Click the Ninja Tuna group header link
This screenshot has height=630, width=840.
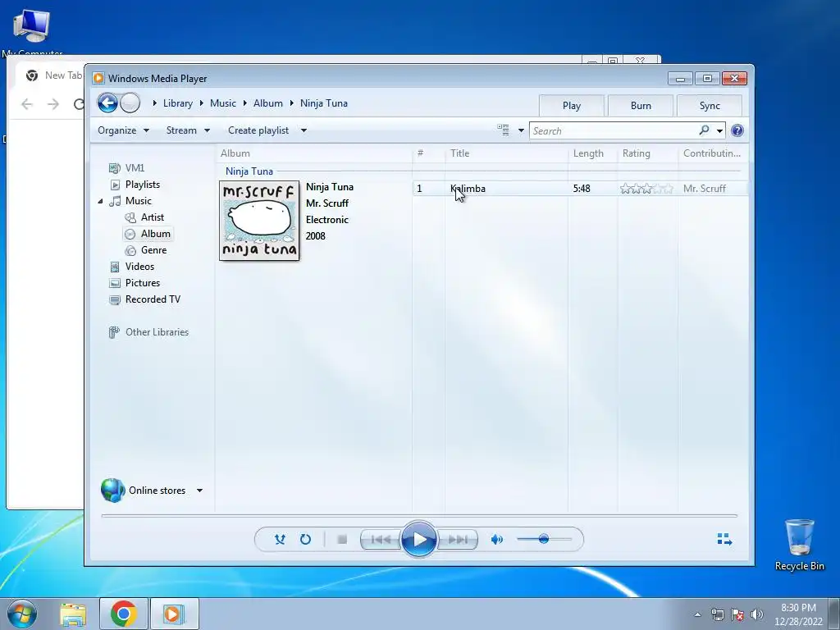249,171
